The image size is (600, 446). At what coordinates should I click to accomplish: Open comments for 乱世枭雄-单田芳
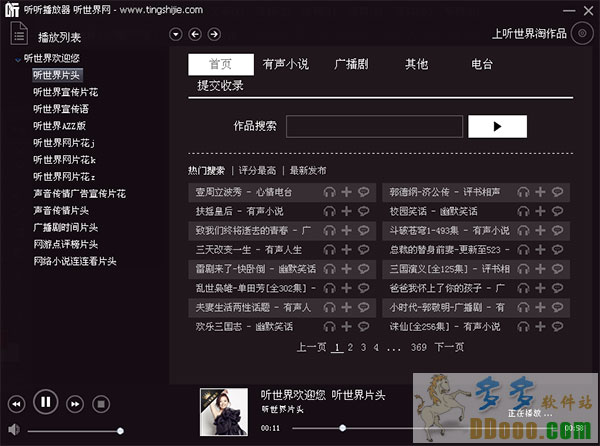pyautogui.click(x=364, y=288)
